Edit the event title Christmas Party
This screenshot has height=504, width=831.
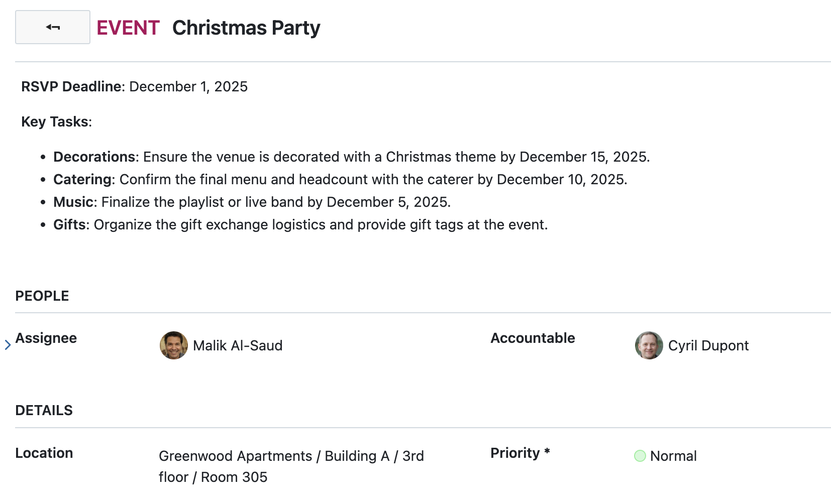click(x=246, y=28)
